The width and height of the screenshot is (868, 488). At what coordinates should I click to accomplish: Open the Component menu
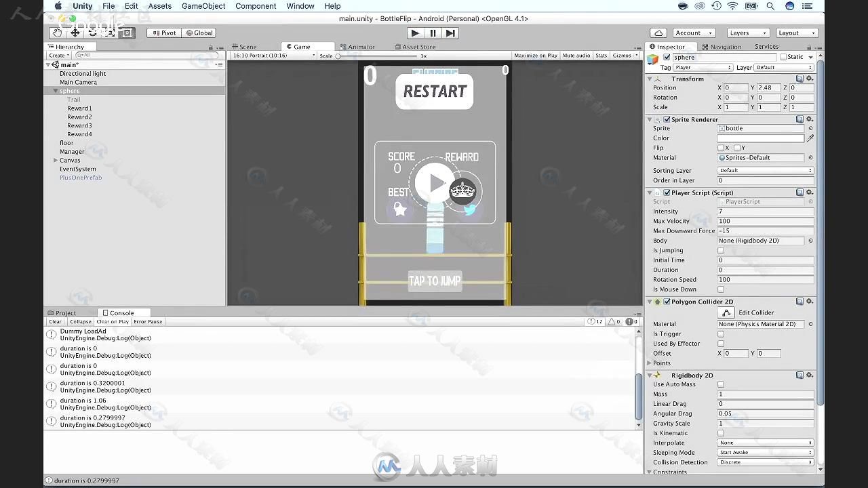[256, 6]
